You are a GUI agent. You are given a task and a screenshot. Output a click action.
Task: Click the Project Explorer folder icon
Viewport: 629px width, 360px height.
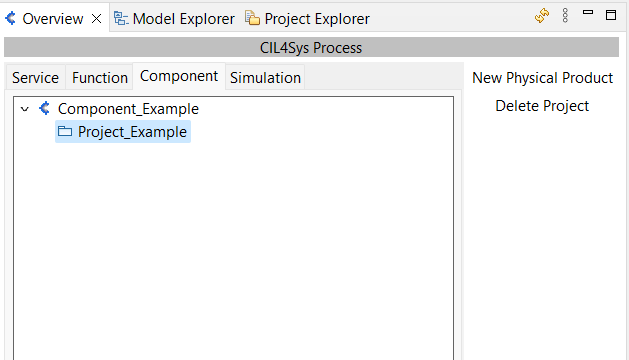click(252, 18)
